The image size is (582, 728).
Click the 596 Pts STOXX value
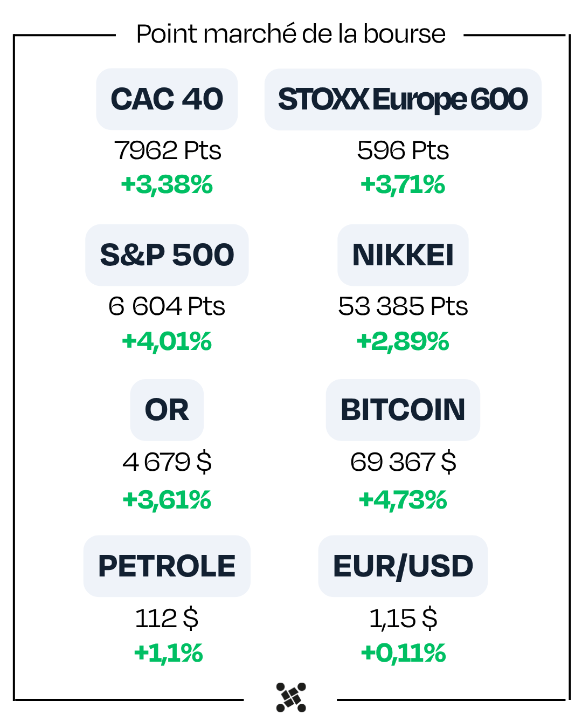pyautogui.click(x=403, y=150)
